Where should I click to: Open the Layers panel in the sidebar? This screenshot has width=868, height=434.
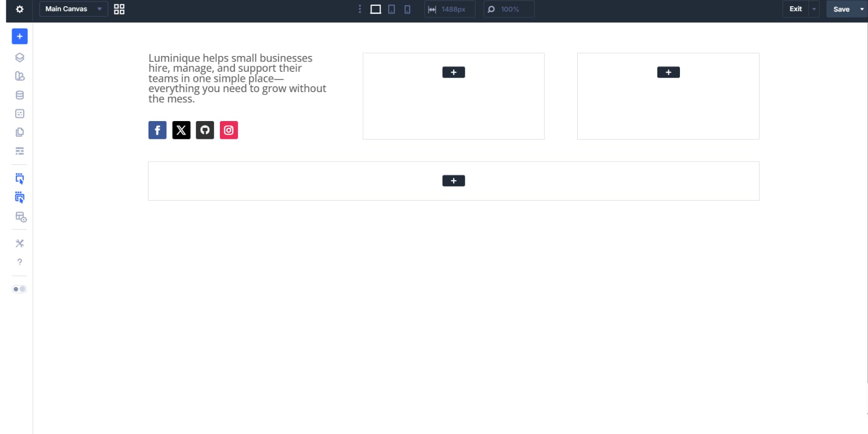(x=19, y=58)
